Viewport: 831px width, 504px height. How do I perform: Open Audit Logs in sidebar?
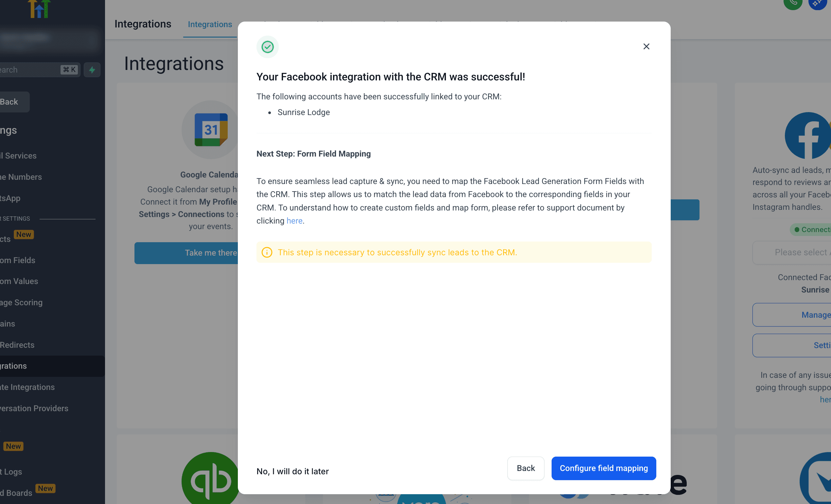[x=11, y=472]
